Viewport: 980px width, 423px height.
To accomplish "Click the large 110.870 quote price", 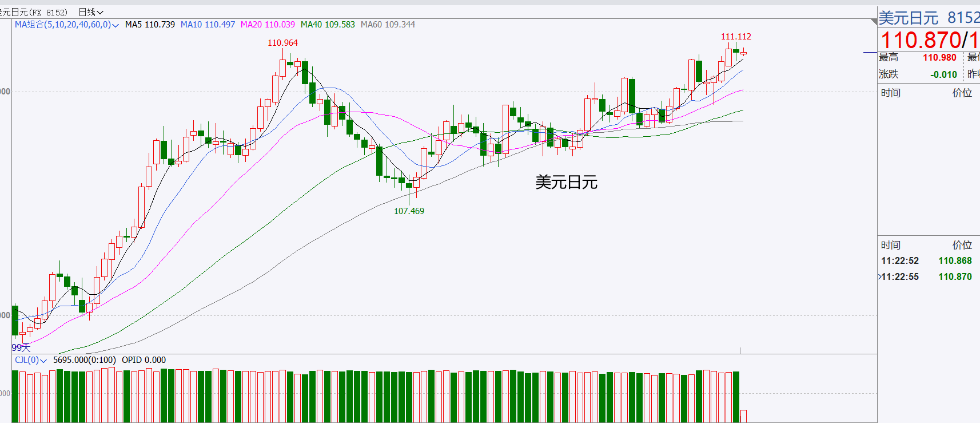I will coord(921,40).
